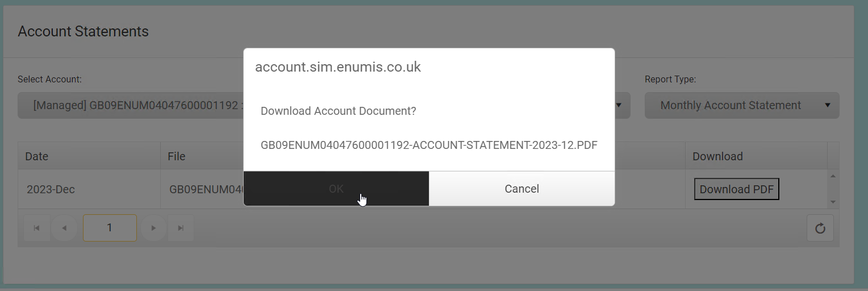Jump to last page of statements
This screenshot has width=868, height=291.
click(181, 228)
